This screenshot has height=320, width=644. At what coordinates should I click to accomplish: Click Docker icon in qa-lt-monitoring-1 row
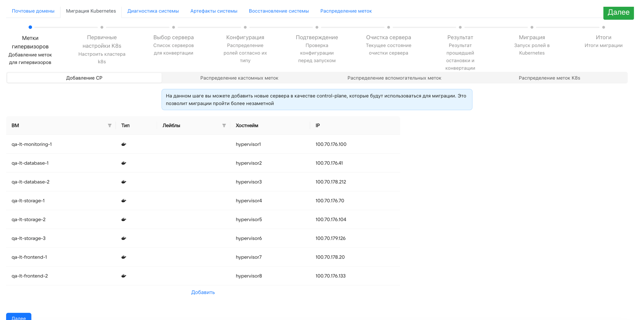124,144
